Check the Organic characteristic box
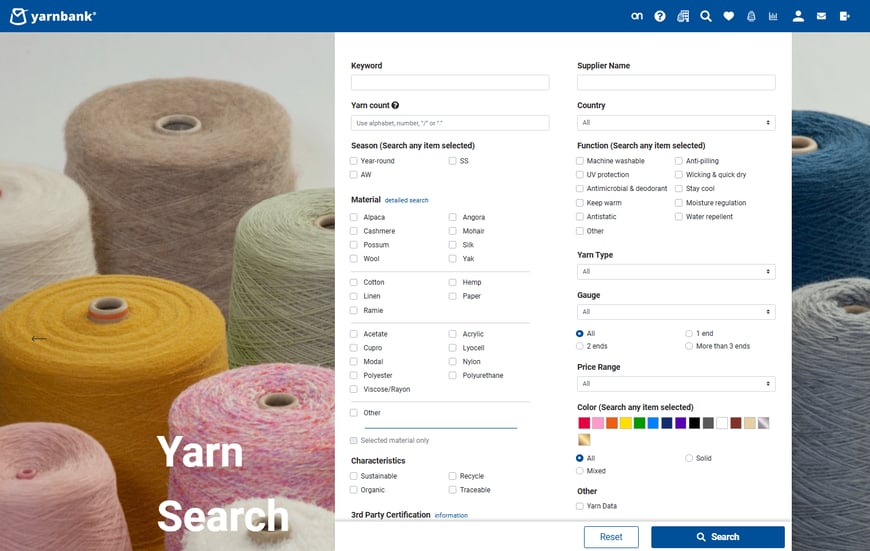 tap(353, 490)
